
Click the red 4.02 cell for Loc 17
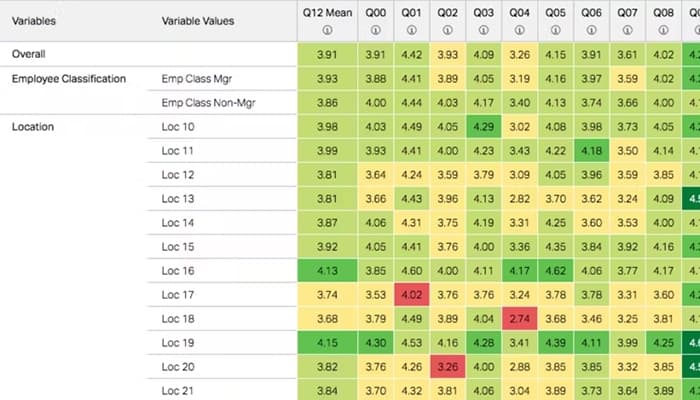point(412,295)
